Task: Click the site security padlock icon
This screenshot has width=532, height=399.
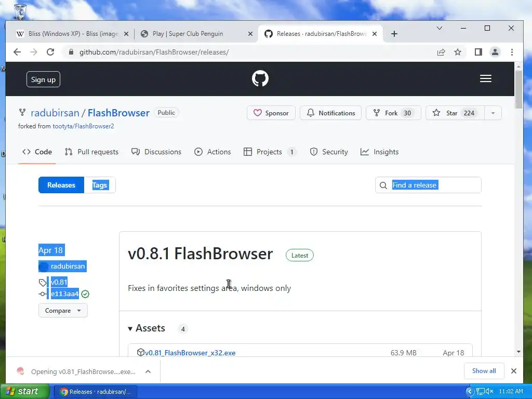Action: [71, 52]
